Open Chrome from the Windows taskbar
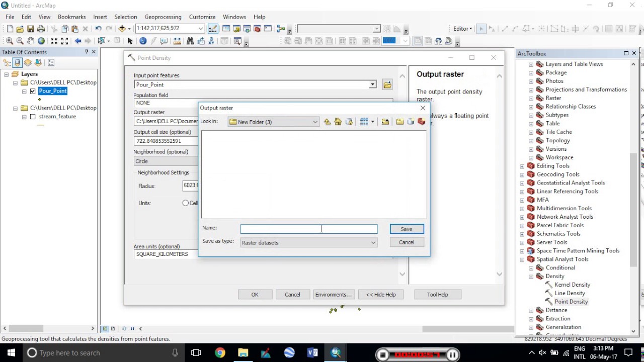 click(220, 353)
